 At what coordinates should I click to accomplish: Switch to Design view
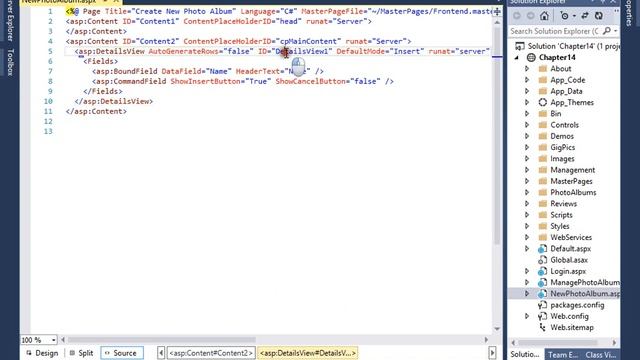tap(42, 353)
